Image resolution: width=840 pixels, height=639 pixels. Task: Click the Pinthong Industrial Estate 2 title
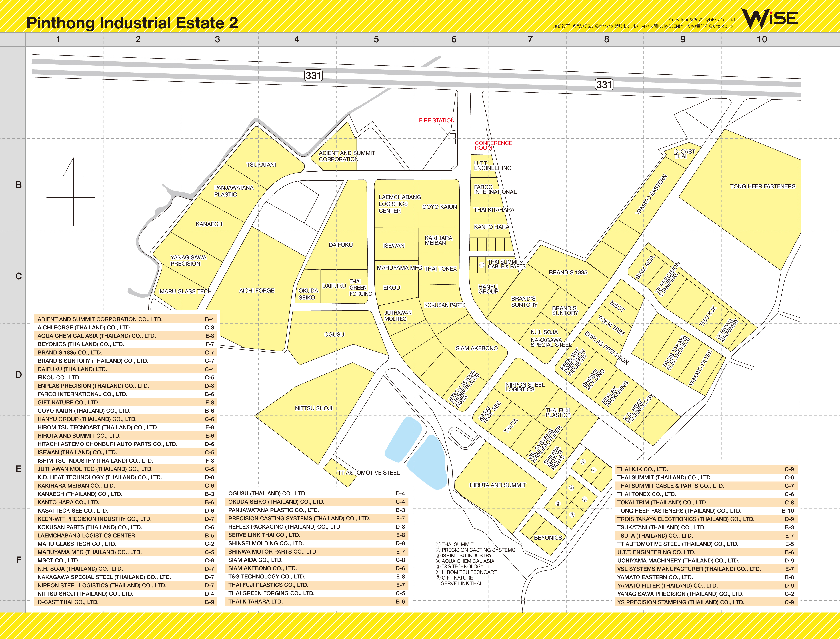click(132, 23)
